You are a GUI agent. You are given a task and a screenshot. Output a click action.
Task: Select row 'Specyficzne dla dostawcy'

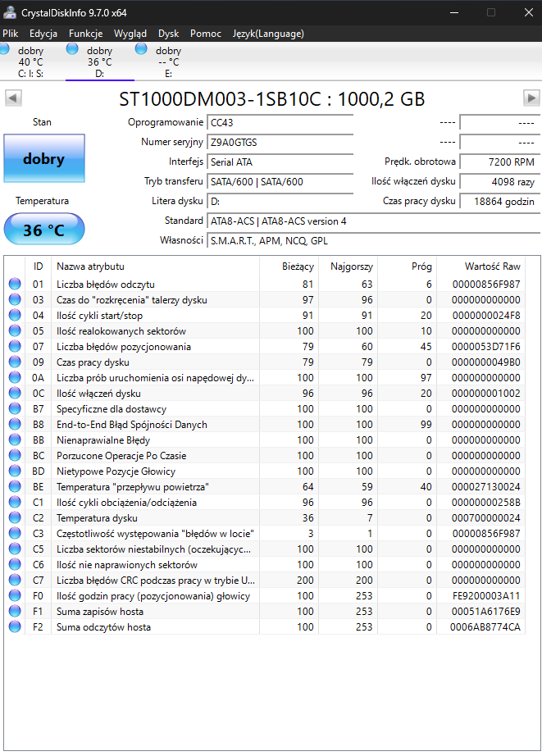tap(265, 409)
